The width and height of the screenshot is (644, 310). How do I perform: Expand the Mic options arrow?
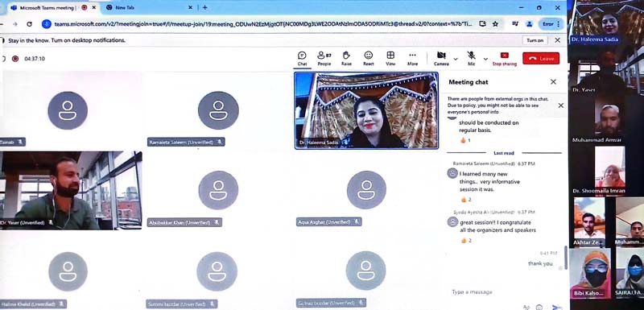point(485,59)
